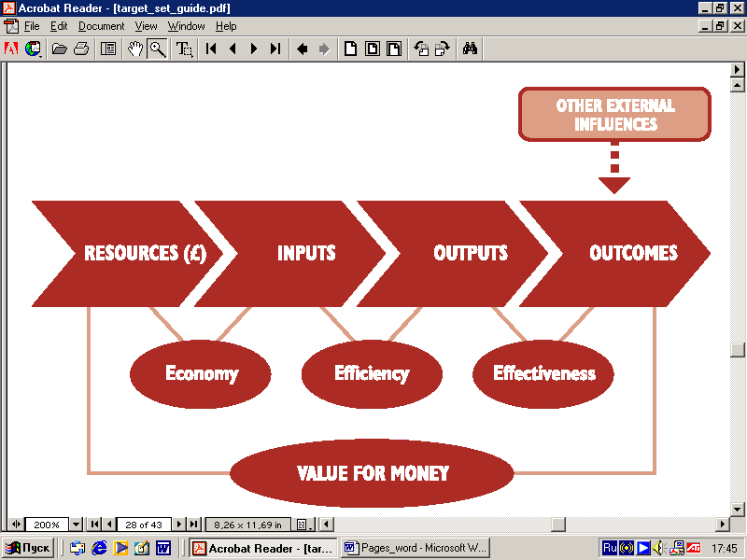Open the Window menu
This screenshot has width=747, height=560.
point(186,26)
